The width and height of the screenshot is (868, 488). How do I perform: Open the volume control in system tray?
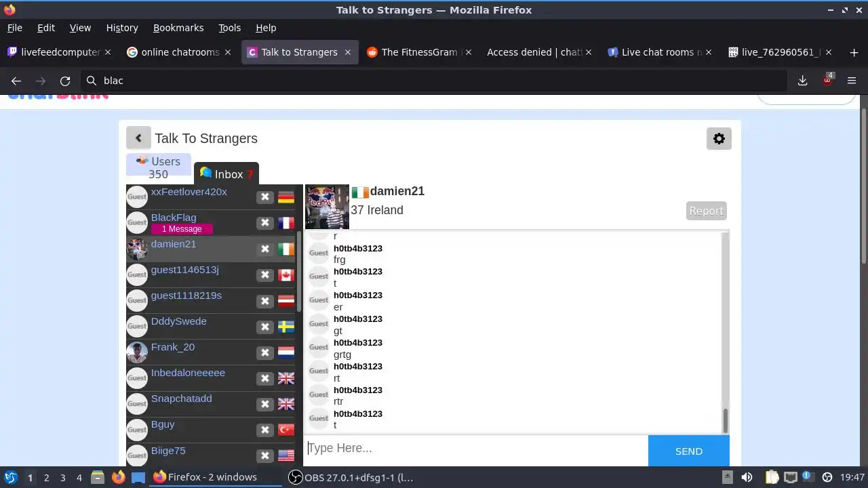pyautogui.click(x=747, y=477)
